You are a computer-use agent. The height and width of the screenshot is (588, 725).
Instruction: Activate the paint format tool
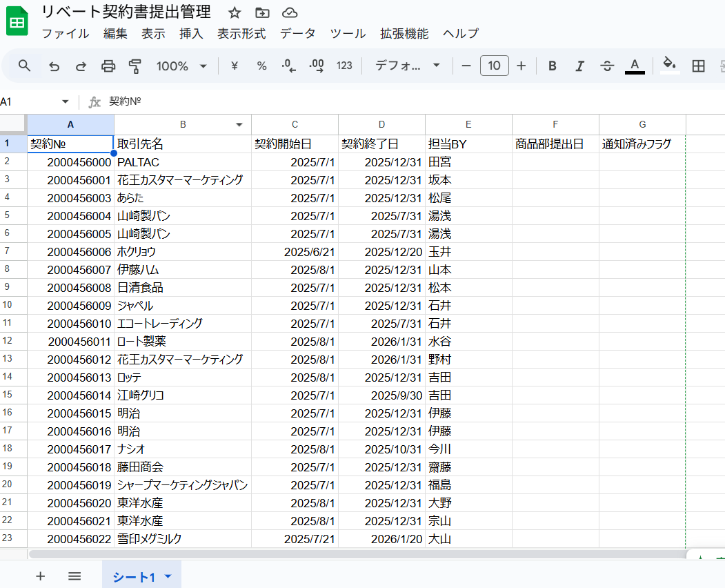135,66
